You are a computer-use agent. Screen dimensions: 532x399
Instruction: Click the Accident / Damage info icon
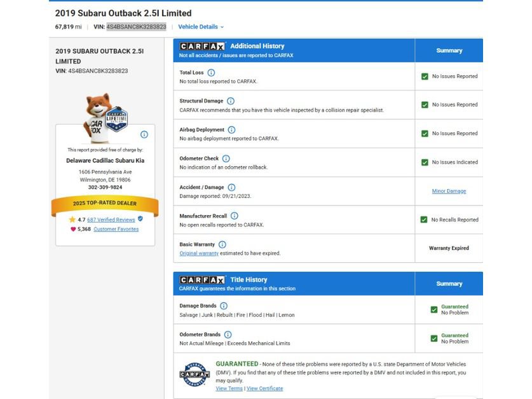[x=231, y=188]
